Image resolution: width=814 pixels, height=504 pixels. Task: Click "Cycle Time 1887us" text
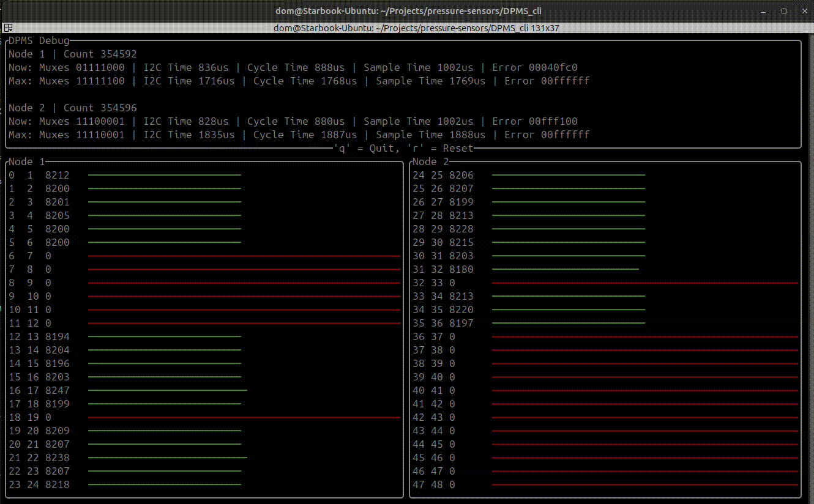click(x=305, y=135)
